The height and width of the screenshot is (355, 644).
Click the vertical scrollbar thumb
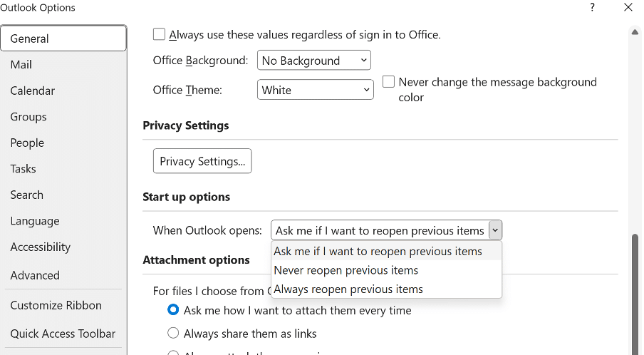tap(635, 294)
